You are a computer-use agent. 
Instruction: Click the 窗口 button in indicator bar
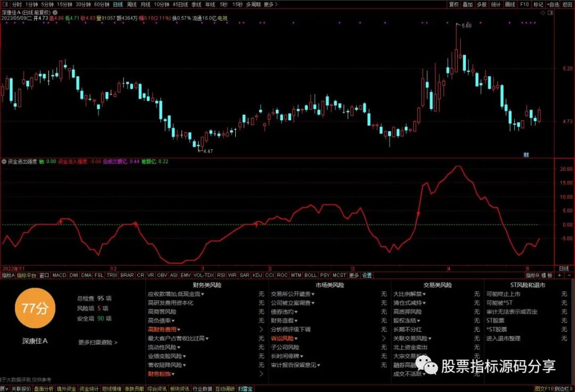click(44, 275)
